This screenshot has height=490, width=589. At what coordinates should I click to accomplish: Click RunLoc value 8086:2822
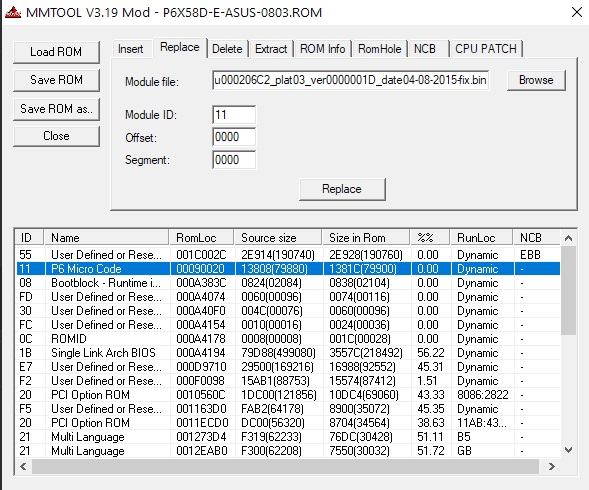point(483,395)
